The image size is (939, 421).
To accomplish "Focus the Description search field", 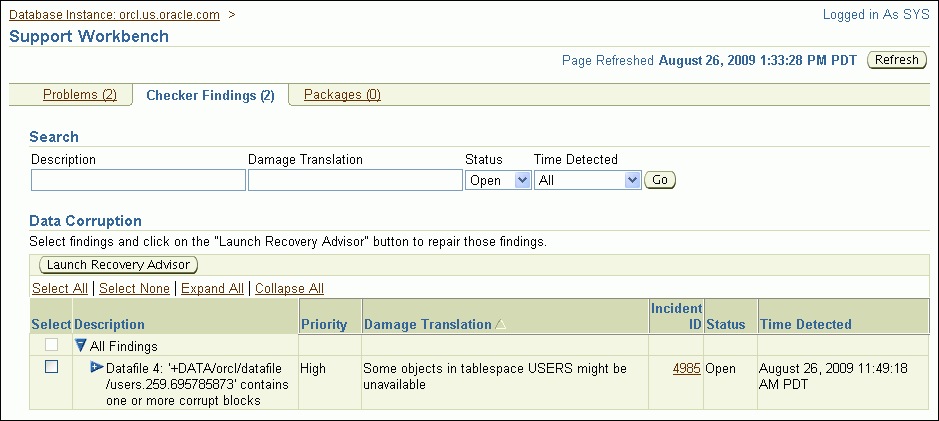I will coord(138,180).
